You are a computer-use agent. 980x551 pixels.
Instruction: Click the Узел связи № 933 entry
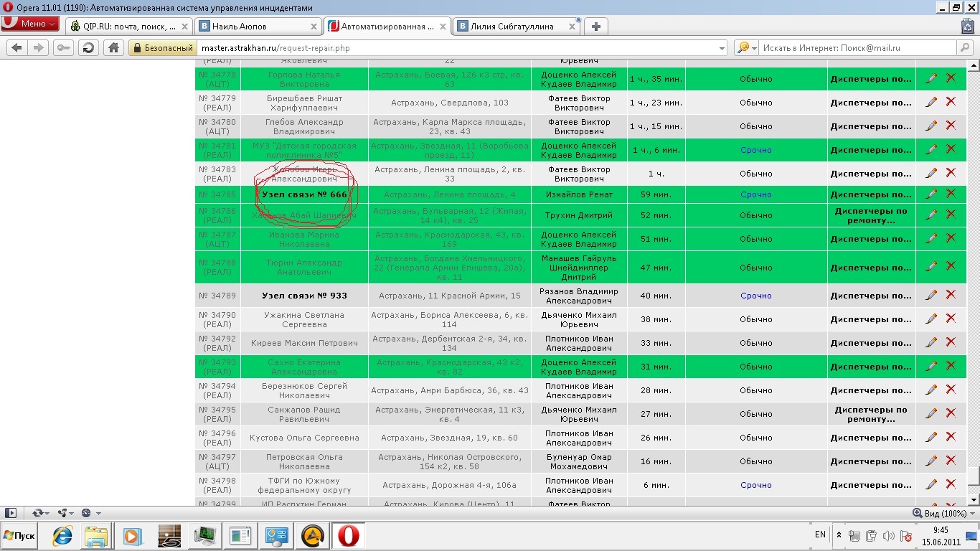coord(304,296)
